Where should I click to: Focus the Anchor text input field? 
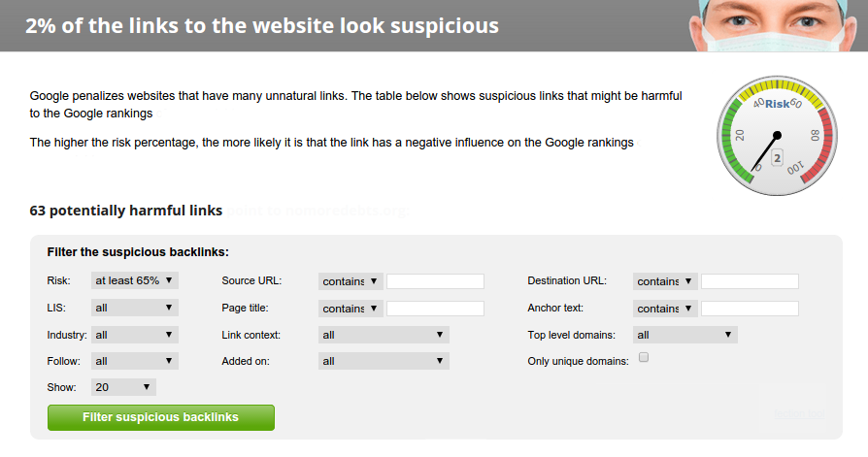750,309
